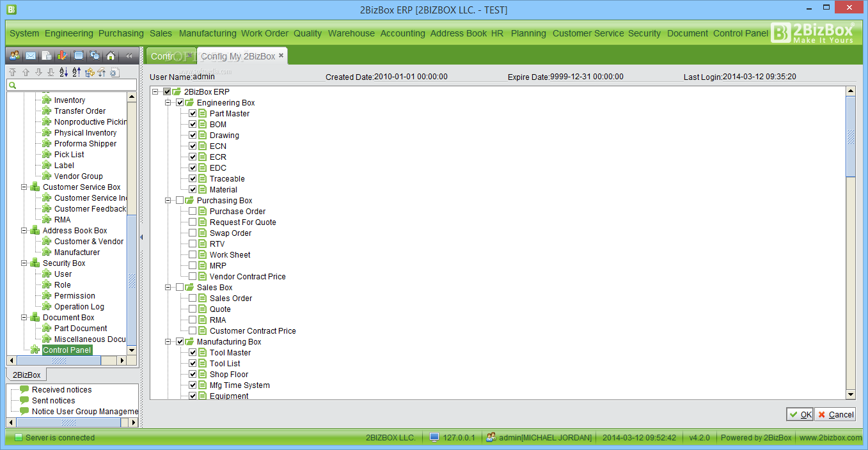The image size is (868, 450).
Task: Check the Purchase Order checkbox
Action: 193,211
